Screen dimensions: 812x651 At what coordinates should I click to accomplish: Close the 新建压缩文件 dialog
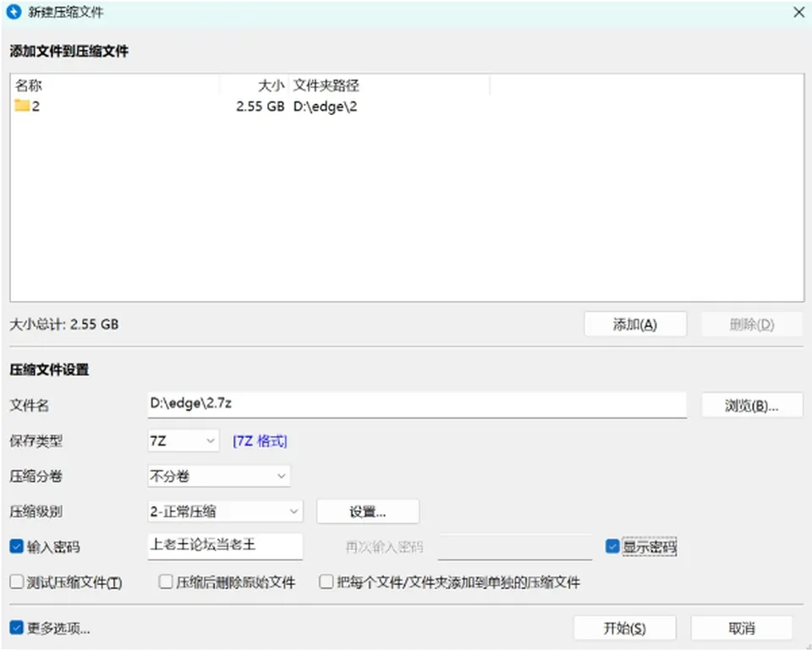coord(799,12)
